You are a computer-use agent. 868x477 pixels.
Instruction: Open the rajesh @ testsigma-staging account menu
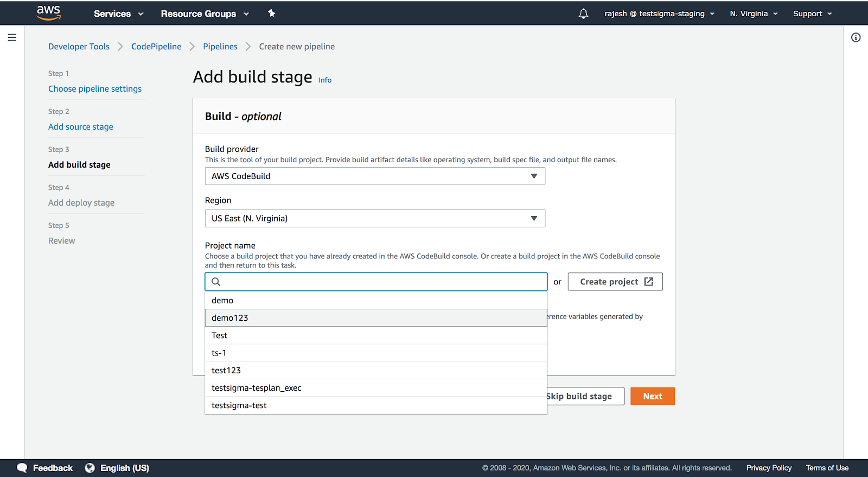(x=659, y=14)
